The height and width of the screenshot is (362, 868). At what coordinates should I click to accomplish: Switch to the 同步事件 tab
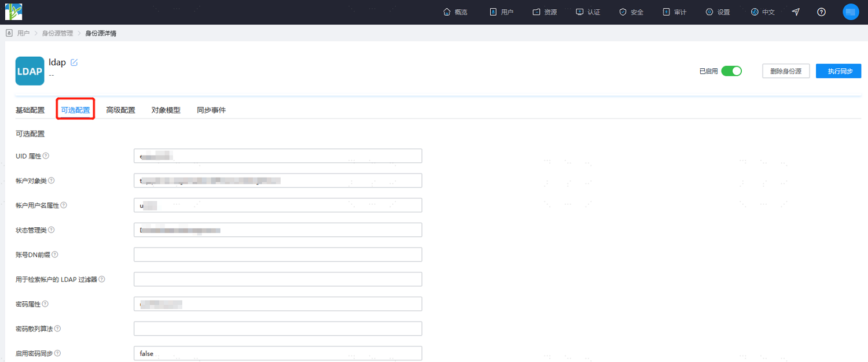click(211, 110)
